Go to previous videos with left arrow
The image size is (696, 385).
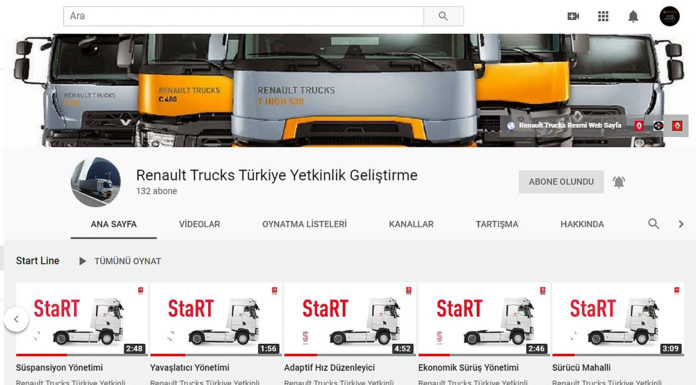(x=16, y=319)
